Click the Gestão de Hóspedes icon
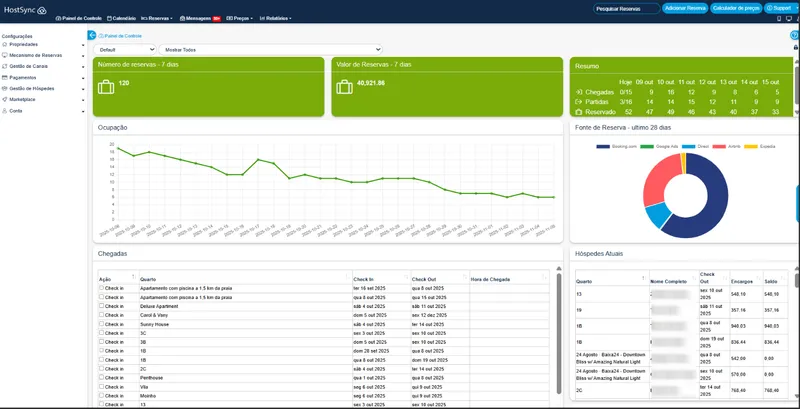Viewport: 800px width, 409px height. click(5, 89)
